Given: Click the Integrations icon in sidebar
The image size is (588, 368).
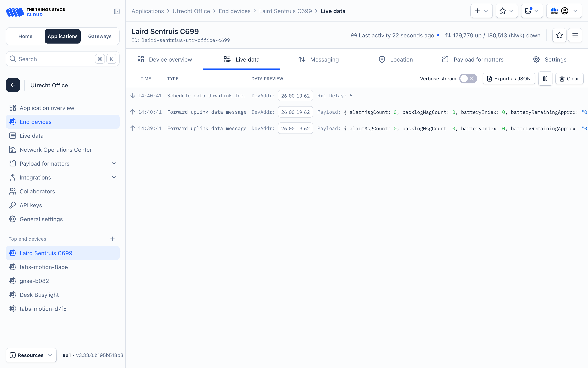Looking at the screenshot, I should coord(13,177).
